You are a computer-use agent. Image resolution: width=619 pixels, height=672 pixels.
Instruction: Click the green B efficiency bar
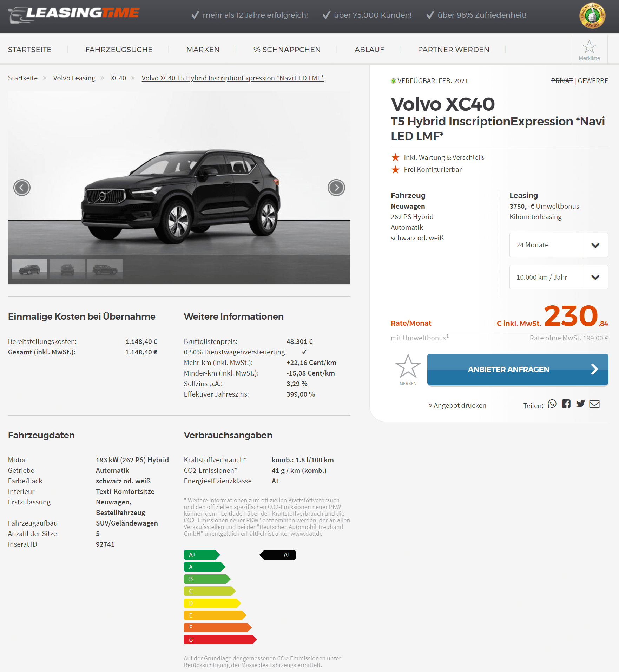pos(207,579)
